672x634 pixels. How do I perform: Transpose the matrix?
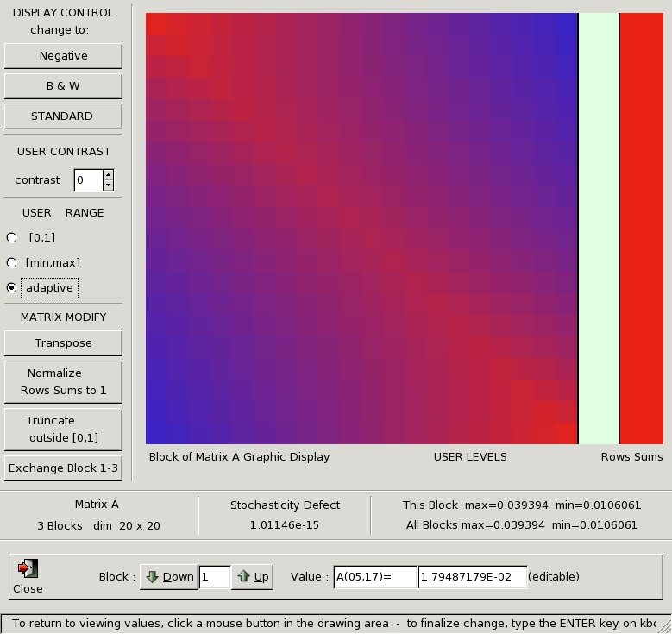point(63,343)
